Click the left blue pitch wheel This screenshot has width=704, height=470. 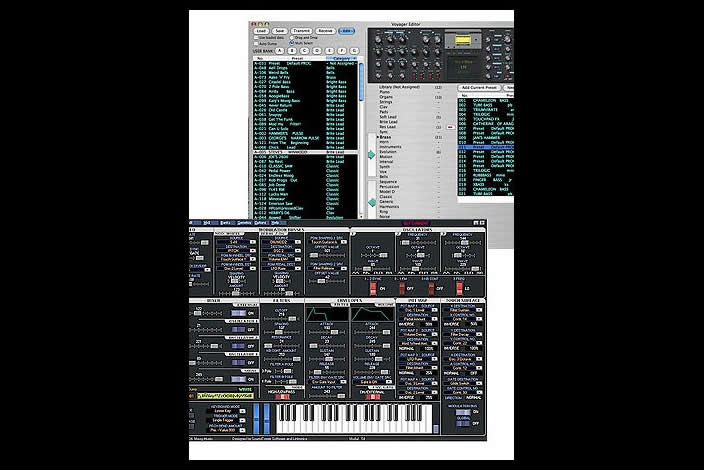coord(257,418)
